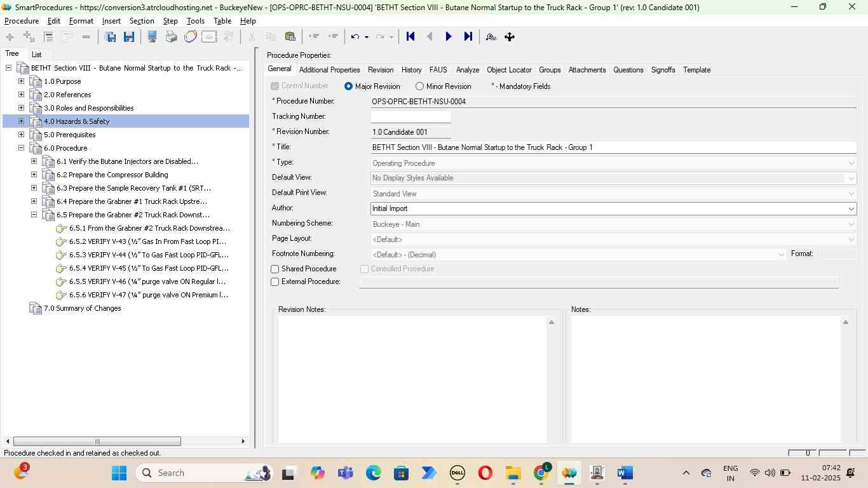Expand the 2.0 References tree node
The height and width of the screenshot is (488, 868).
(x=21, y=95)
